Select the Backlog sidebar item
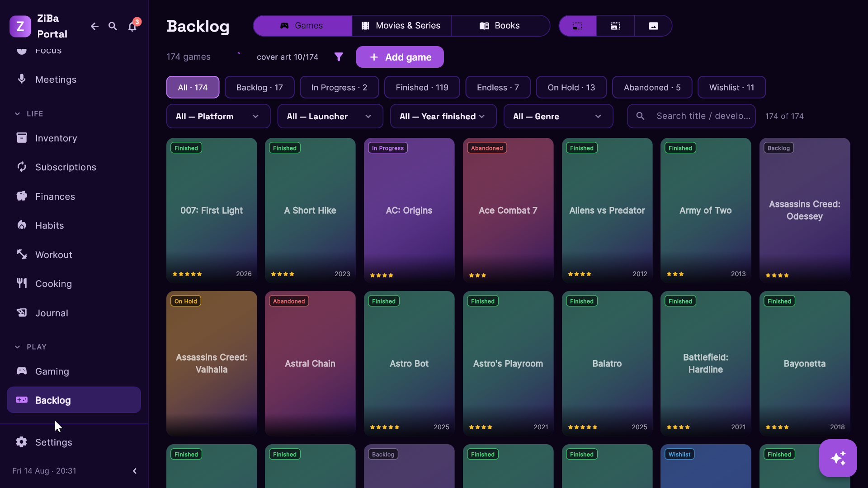 (74, 400)
